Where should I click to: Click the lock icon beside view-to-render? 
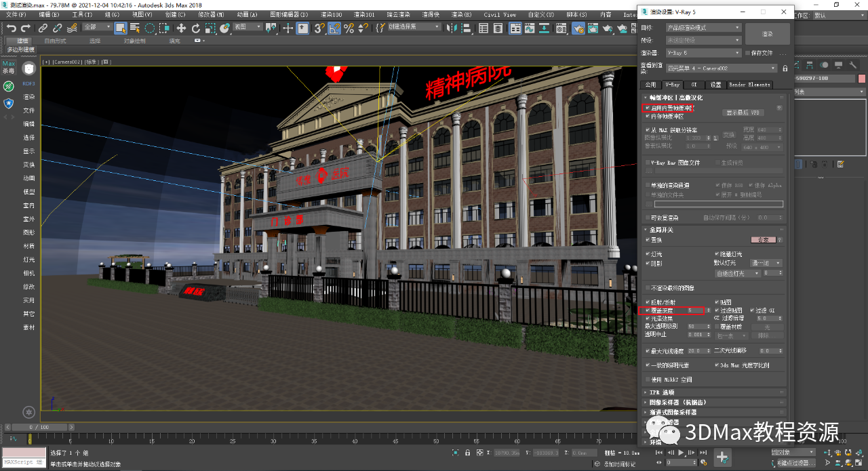(785, 68)
